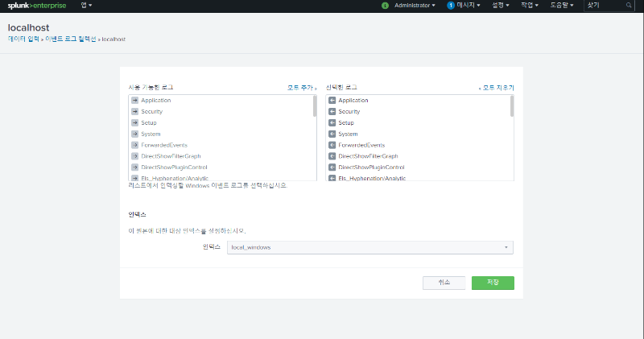
Task: Add the Setup log via its arrow icon
Action: pyautogui.click(x=134, y=122)
